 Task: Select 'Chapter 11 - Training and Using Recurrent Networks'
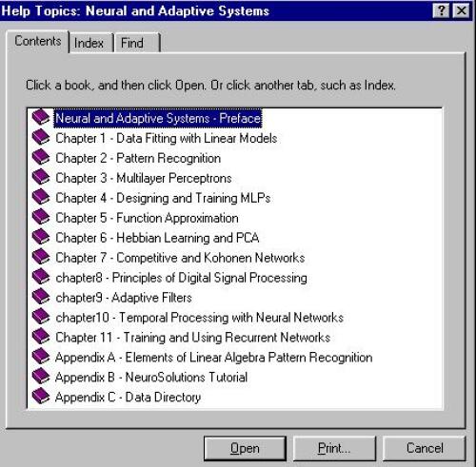pos(193,338)
